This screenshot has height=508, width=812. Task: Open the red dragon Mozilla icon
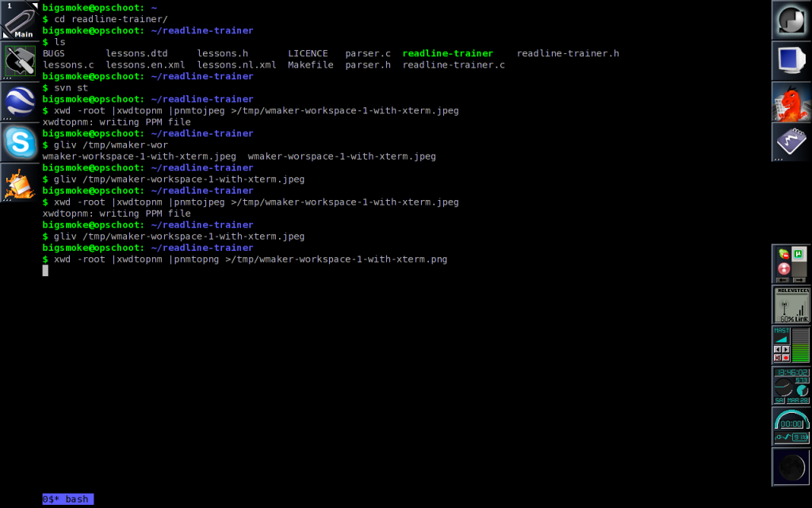pos(791,102)
